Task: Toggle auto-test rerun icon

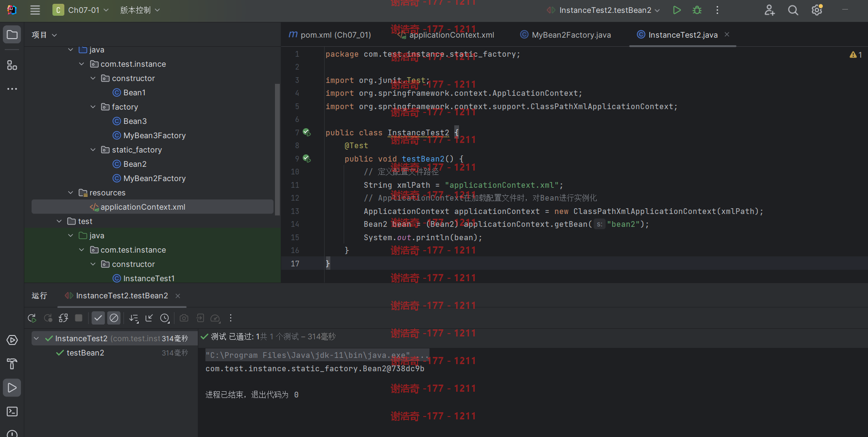Action: pos(63,318)
